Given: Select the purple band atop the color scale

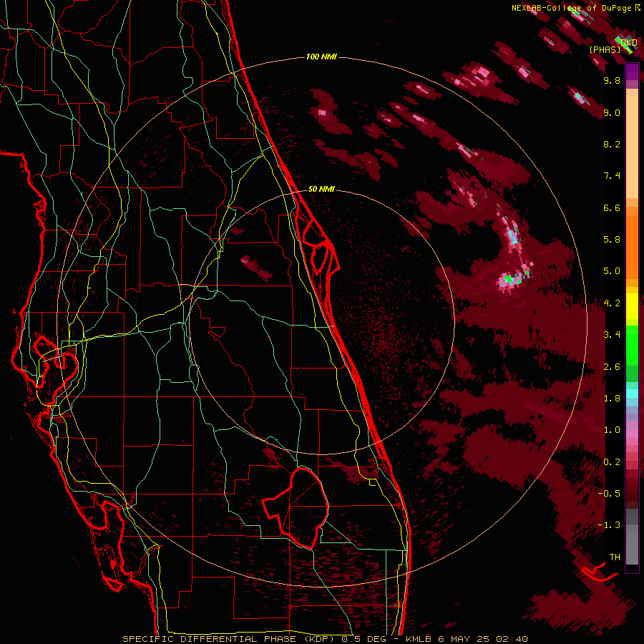Looking at the screenshot, I should [x=632, y=72].
